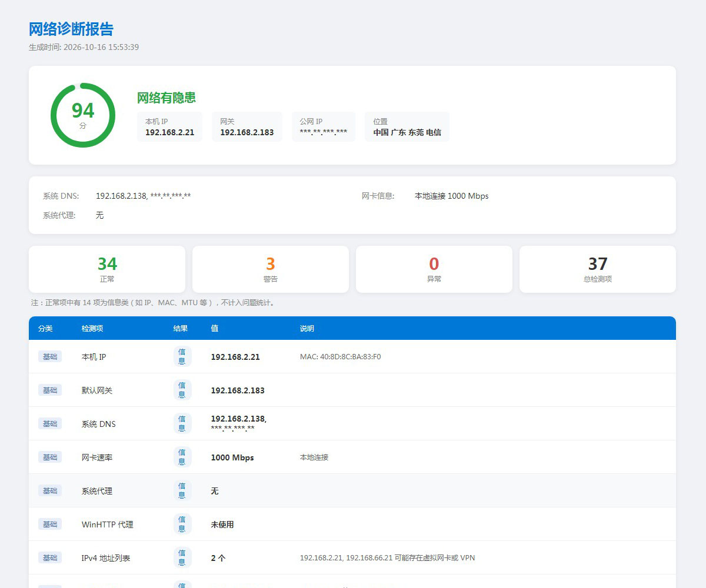This screenshot has height=588, width=706.
Task: Click the 系统代理 label in info panel
Action: (59, 215)
